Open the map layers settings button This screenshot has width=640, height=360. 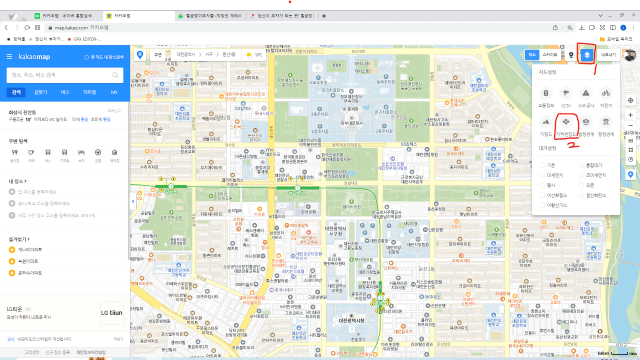pos(587,55)
